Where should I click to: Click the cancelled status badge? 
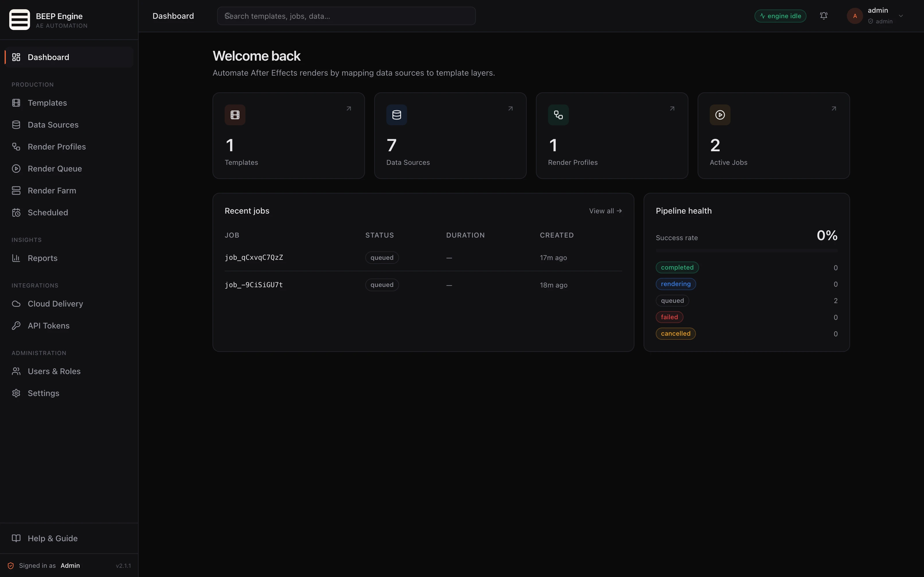tap(676, 334)
